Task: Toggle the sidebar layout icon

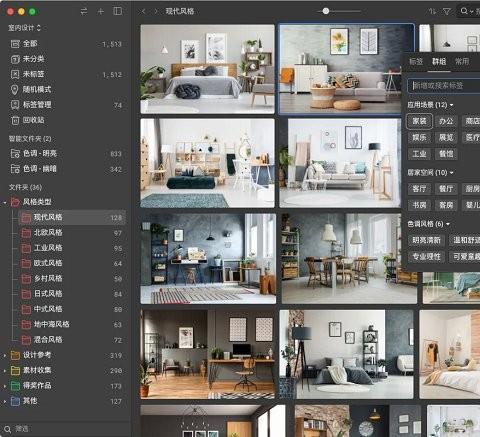Action: click(117, 11)
